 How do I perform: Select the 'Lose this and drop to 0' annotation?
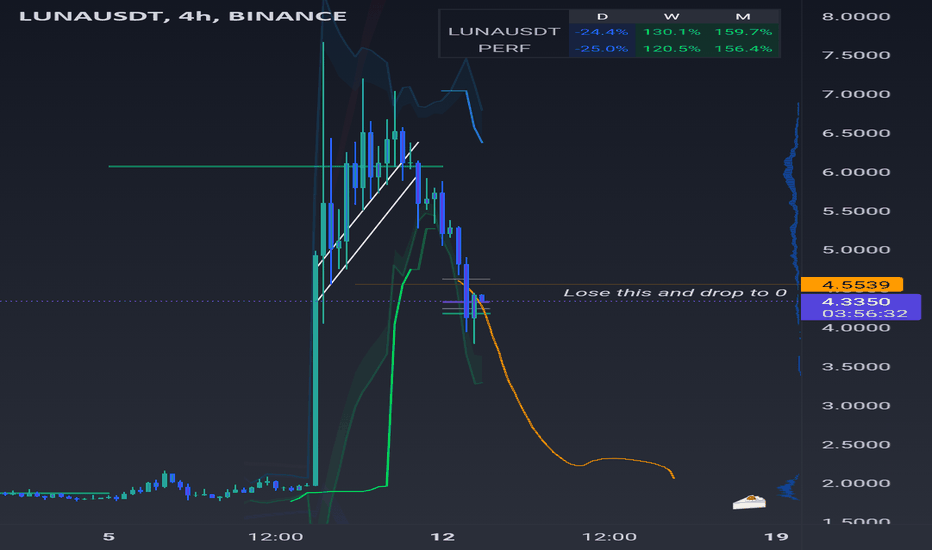click(x=675, y=293)
